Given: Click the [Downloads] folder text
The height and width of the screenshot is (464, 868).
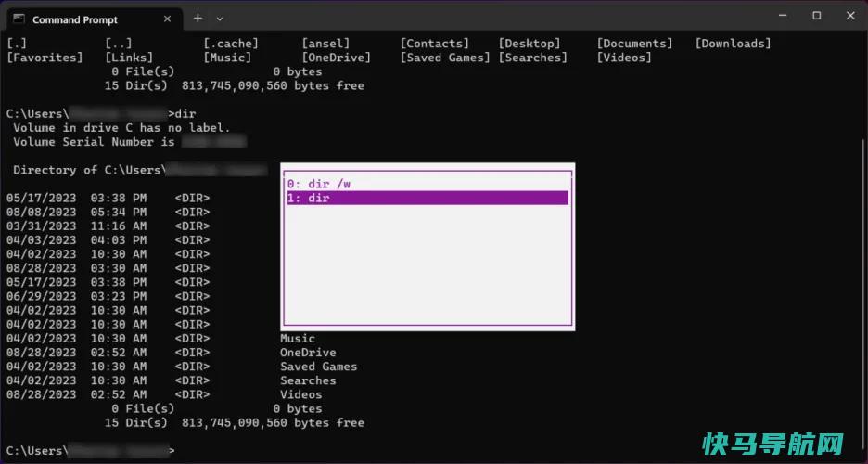Looking at the screenshot, I should (733, 44).
